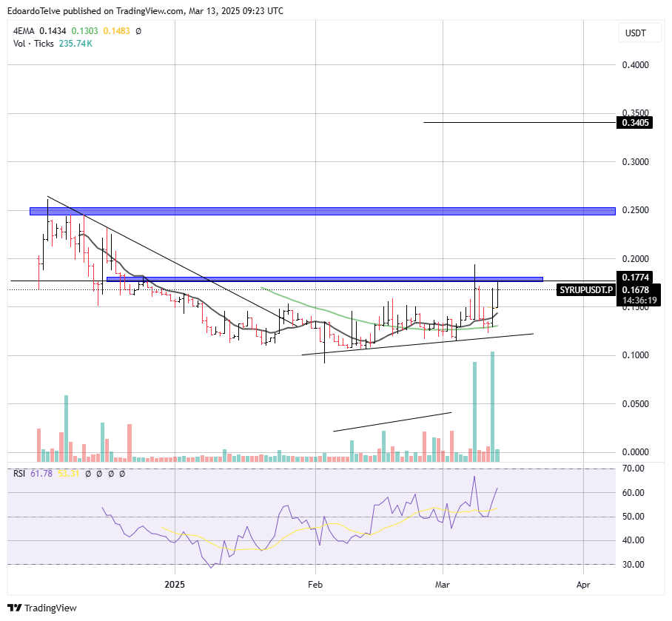Select the Vol · Ticks indicator label
672x621 pixels.
click(x=33, y=43)
